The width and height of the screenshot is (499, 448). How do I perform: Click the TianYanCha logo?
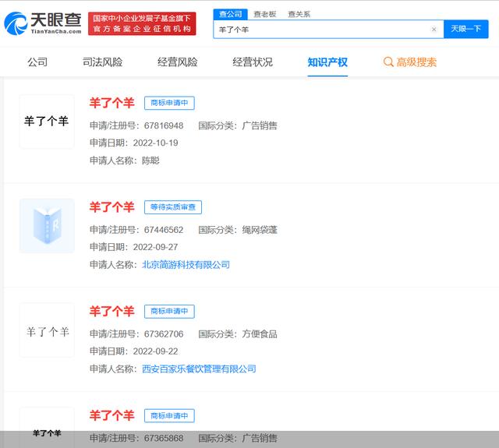43,23
